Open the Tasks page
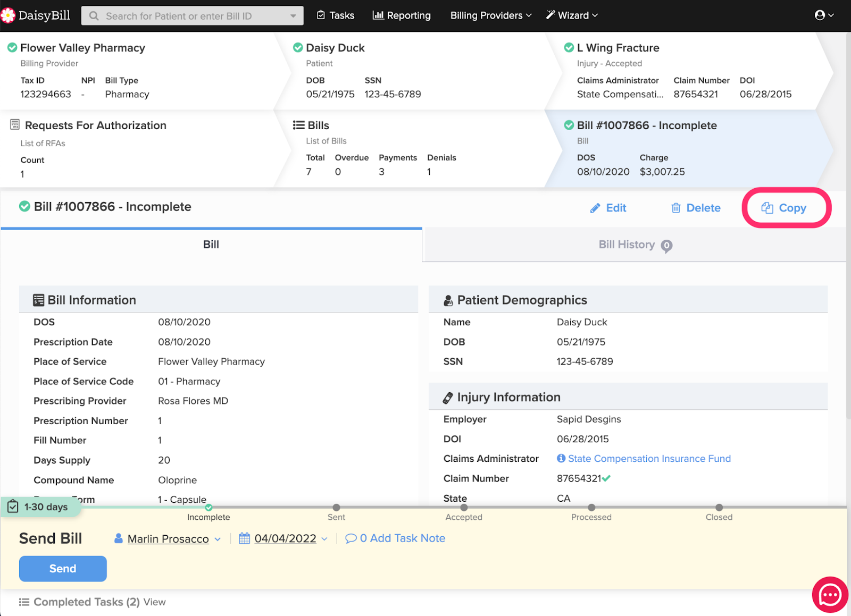 pos(336,15)
